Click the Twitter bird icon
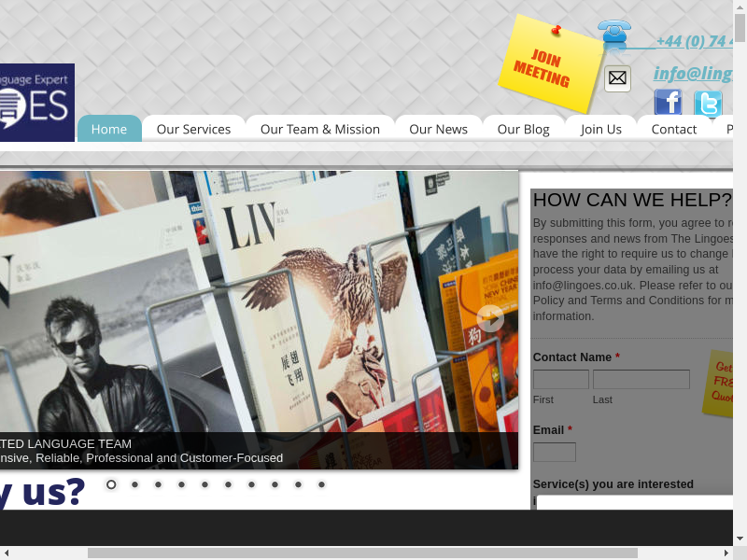Image resolution: width=747 pixels, height=560 pixels. (708, 104)
